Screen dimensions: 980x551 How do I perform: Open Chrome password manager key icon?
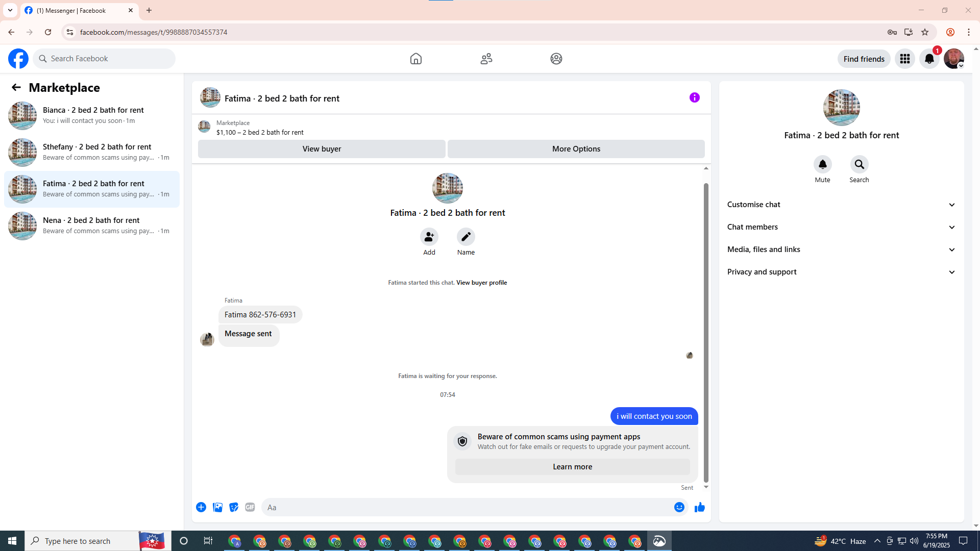click(892, 32)
